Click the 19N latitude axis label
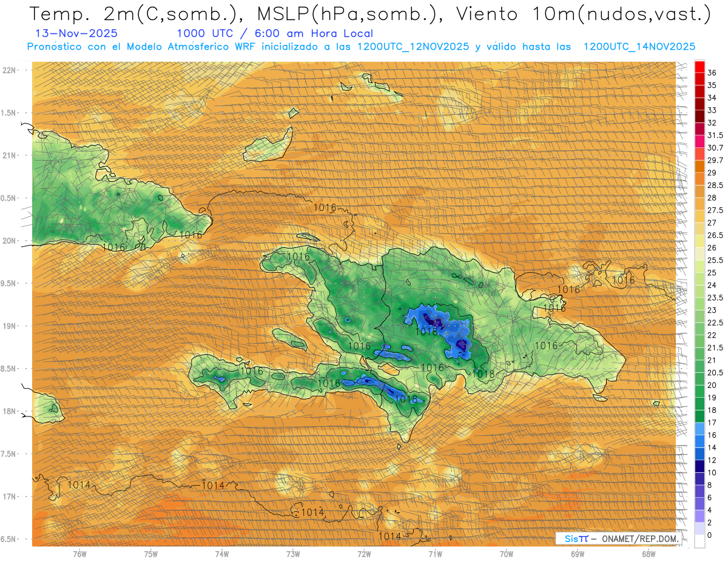This screenshot has height=562, width=728. [x=10, y=326]
